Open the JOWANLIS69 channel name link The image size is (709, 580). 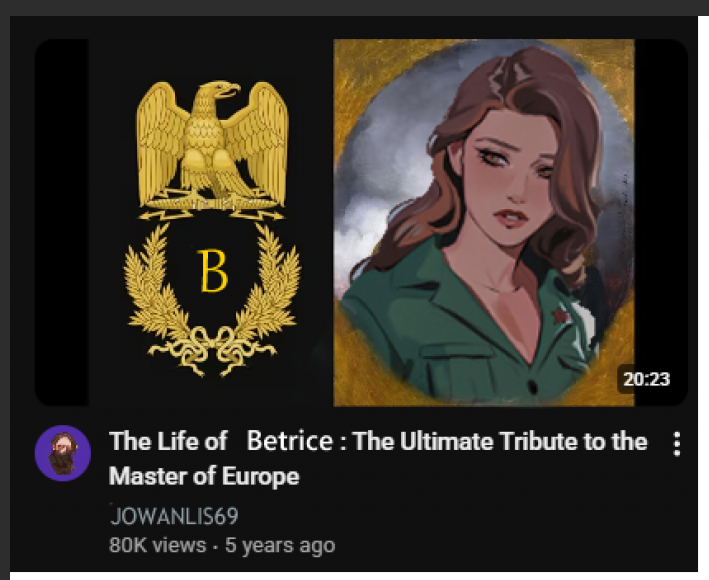pos(174,516)
